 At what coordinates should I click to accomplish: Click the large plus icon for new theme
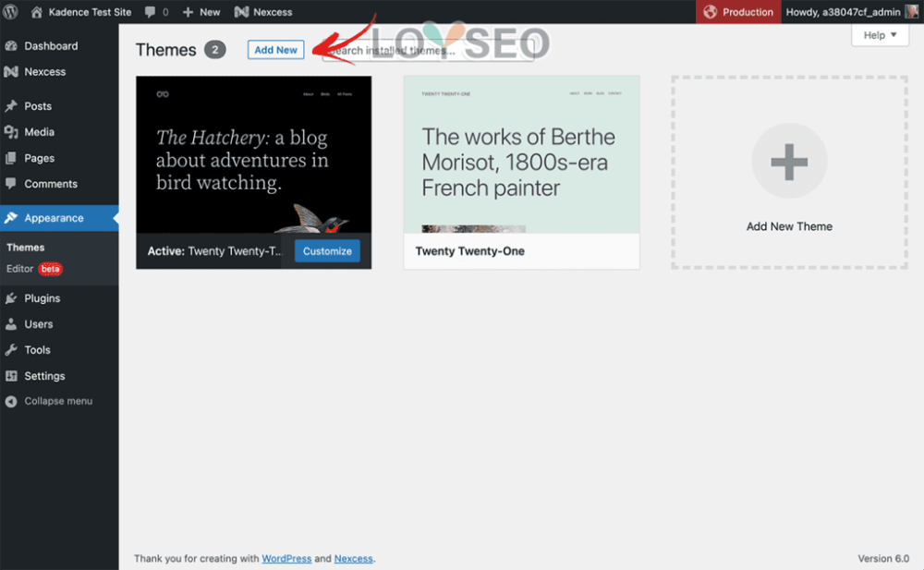[789, 161]
